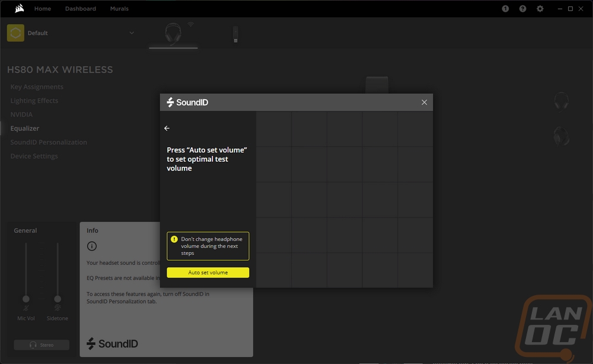The height and width of the screenshot is (364, 593).
Task: Open the Dashboard tab
Action: click(81, 8)
